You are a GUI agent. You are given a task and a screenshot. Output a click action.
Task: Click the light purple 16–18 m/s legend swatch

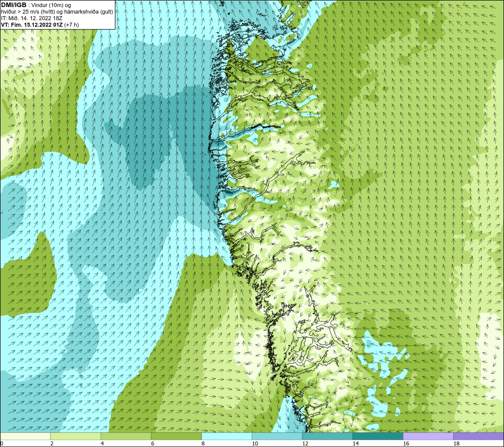tap(428, 436)
